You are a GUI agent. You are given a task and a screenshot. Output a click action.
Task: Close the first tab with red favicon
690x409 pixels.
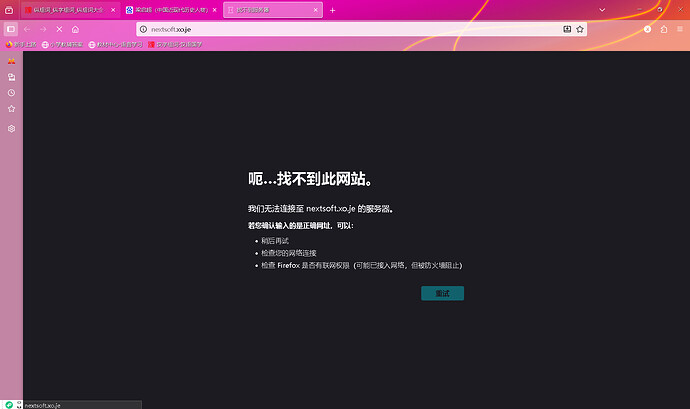113,10
